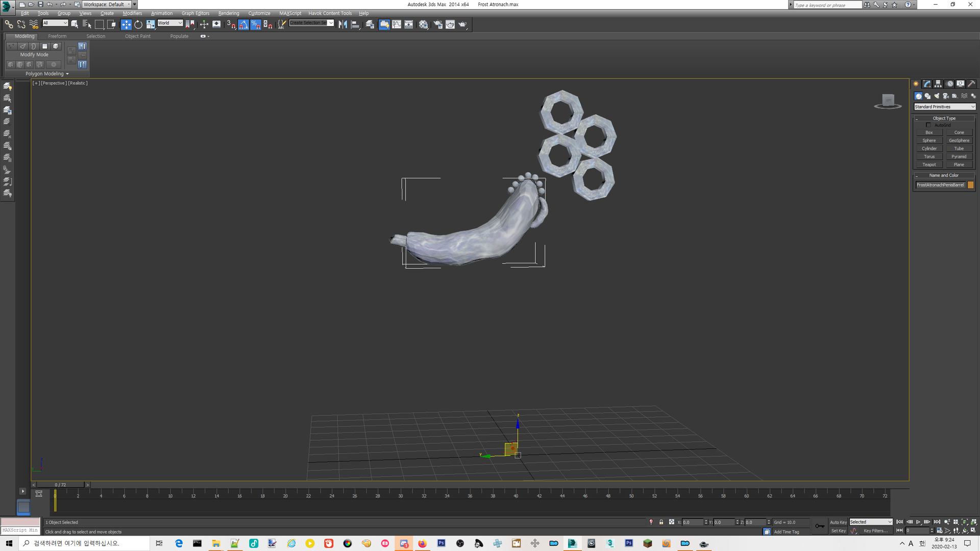Open the Material Editor
This screenshot has width=980, height=551.
[x=424, y=24]
